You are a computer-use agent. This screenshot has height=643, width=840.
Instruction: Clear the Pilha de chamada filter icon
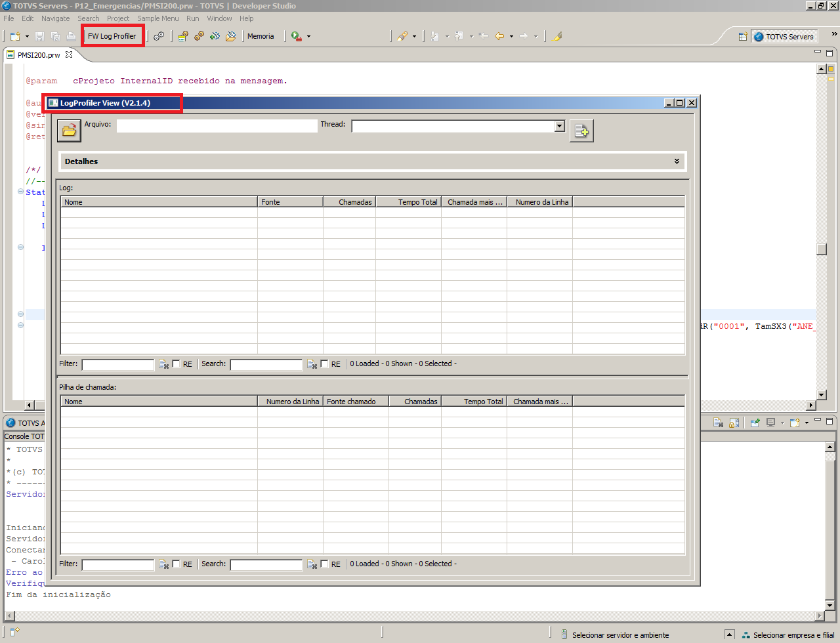(163, 564)
